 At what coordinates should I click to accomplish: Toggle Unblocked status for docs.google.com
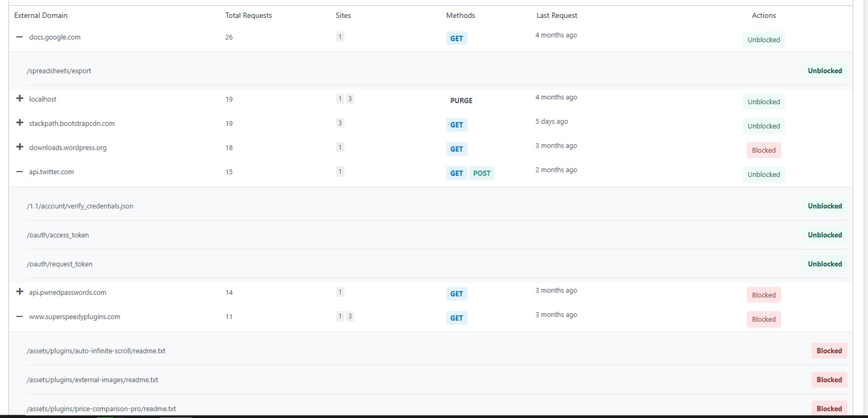(x=763, y=40)
